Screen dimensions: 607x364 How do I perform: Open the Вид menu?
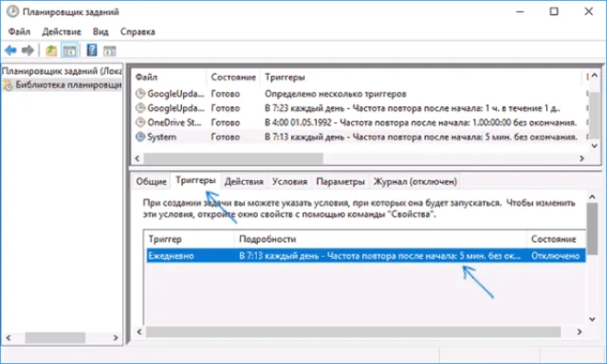coord(101,31)
